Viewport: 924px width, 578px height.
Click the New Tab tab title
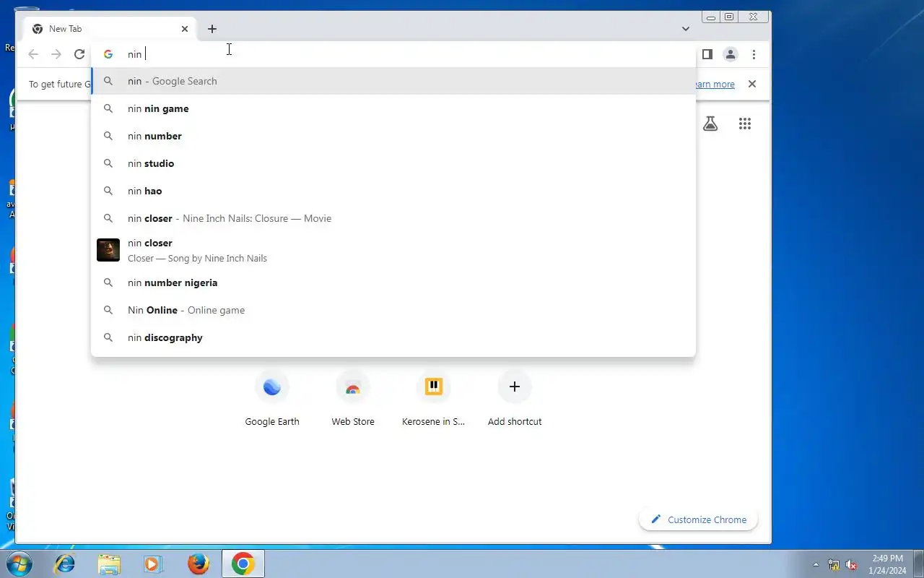click(65, 29)
